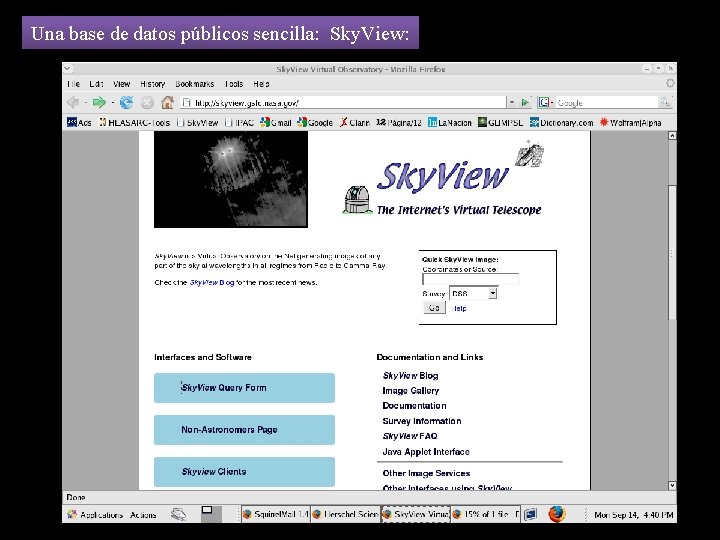Click the Skyview Clients button
The image size is (720, 540).
pyautogui.click(x=244, y=472)
